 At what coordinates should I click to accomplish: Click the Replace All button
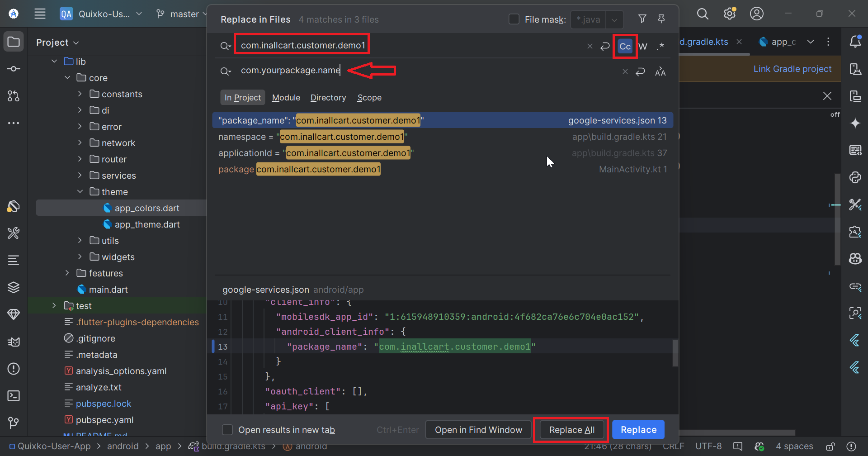tap(572, 430)
